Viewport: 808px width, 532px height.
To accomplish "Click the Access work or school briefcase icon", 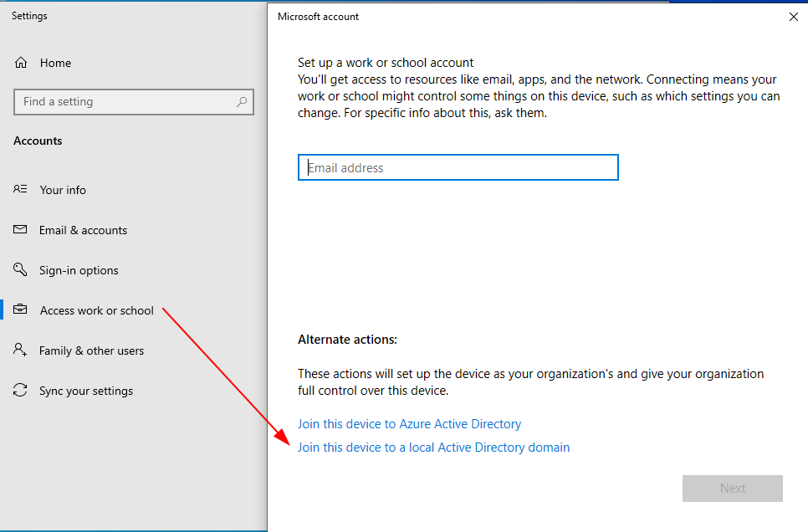I will click(x=20, y=309).
